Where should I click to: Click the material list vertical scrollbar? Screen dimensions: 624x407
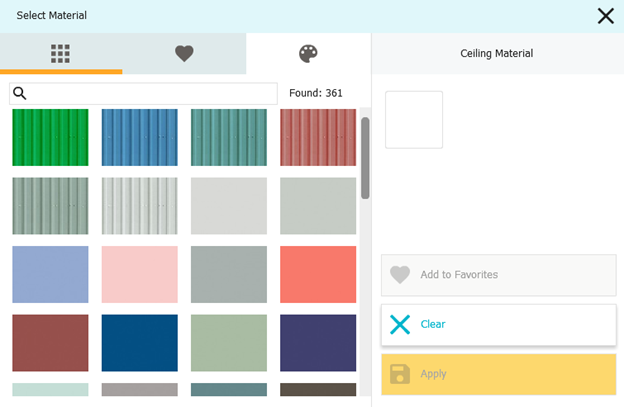point(365,158)
